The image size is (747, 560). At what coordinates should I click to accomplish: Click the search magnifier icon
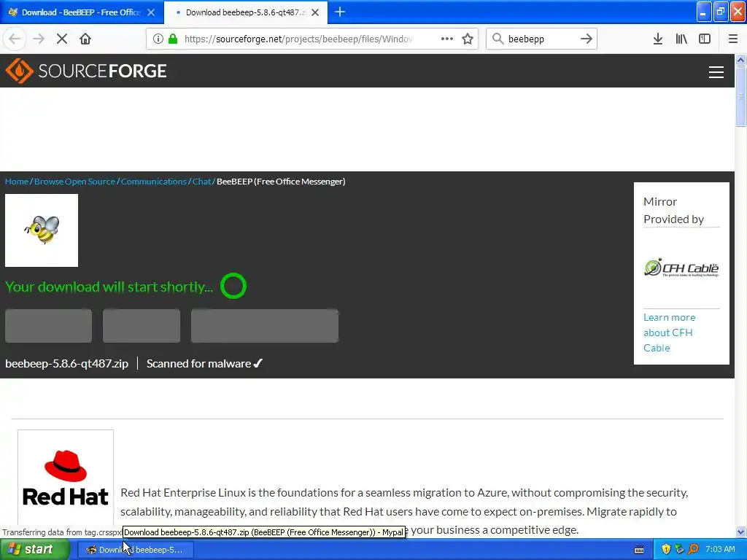(498, 39)
